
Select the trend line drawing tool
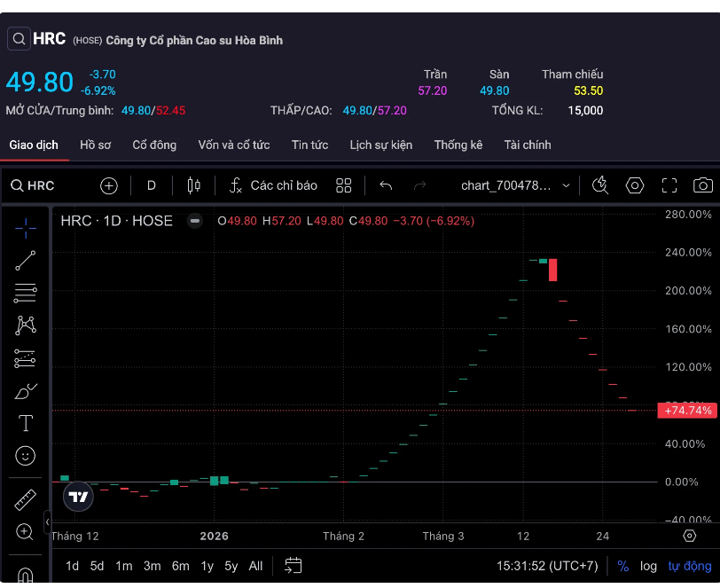click(x=26, y=261)
